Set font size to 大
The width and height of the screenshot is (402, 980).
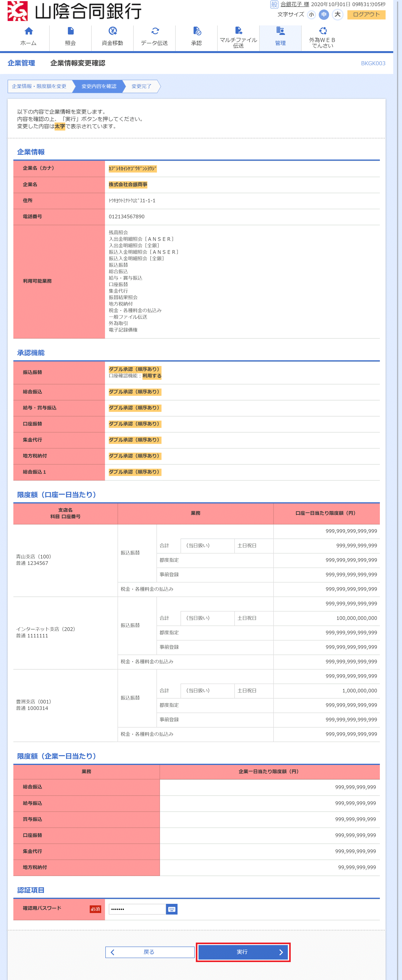point(337,15)
